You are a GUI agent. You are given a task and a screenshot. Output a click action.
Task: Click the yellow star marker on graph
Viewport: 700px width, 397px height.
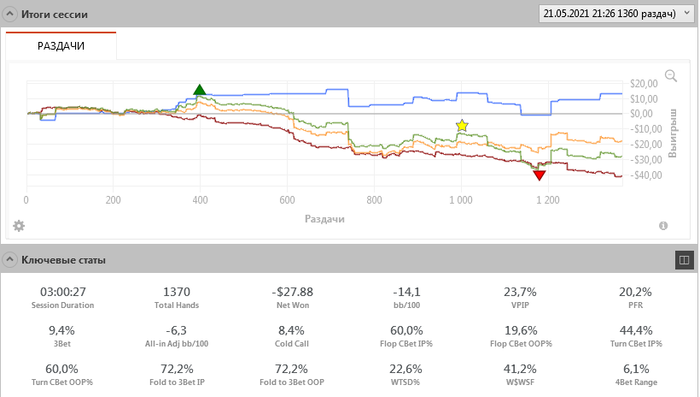[462, 126]
